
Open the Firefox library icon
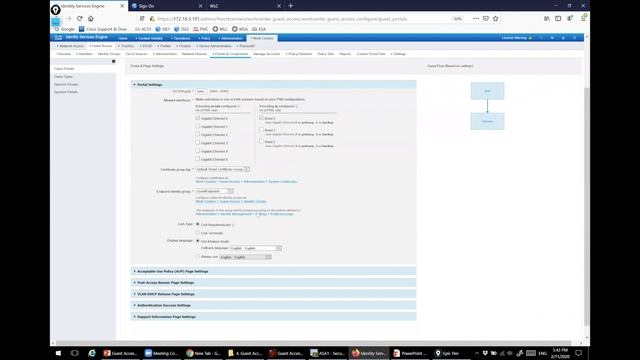(547, 19)
